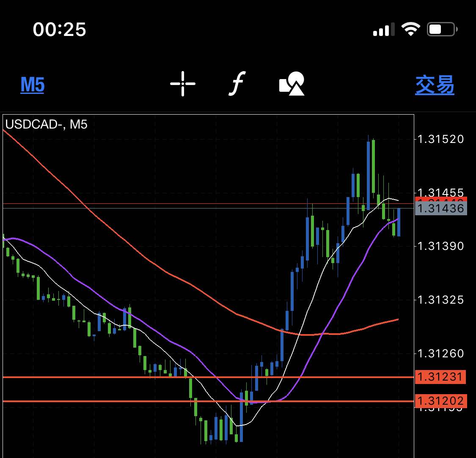The image size is (476, 458).
Task: Tap the battery status icon
Action: click(x=442, y=30)
